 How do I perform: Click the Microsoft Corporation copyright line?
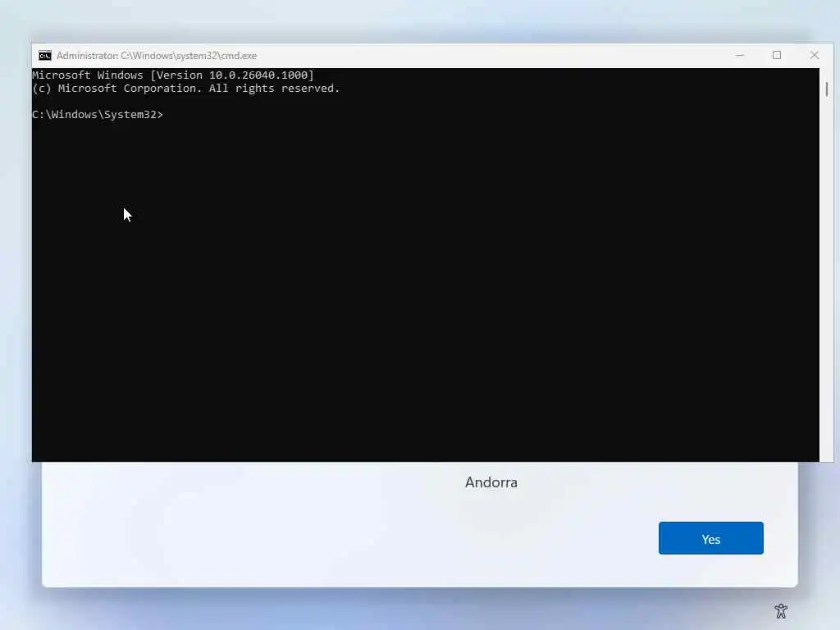point(186,89)
